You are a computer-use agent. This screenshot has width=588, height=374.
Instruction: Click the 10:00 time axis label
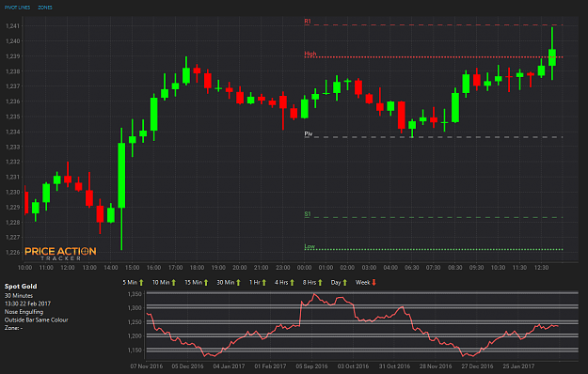(x=24, y=268)
